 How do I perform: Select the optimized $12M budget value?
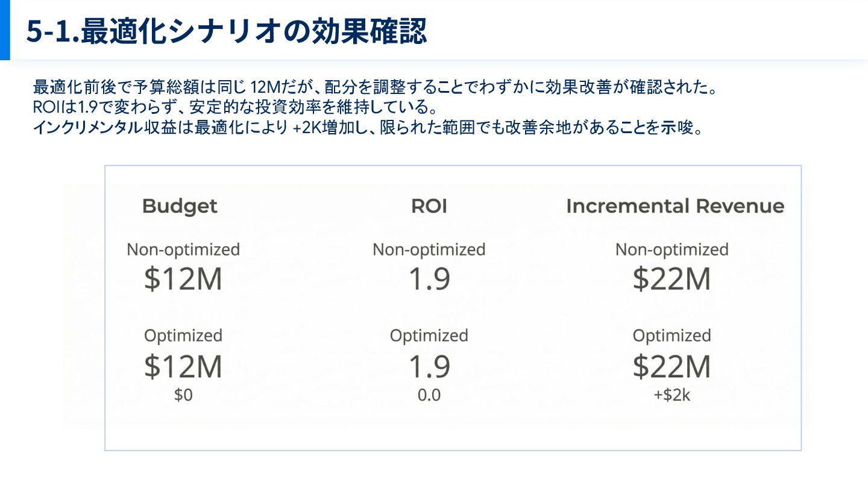[183, 366]
